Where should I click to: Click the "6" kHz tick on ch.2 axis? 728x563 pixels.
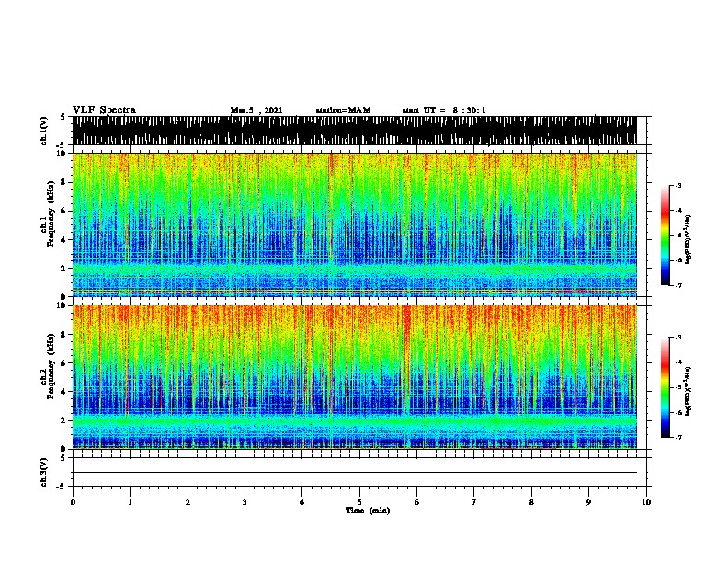point(63,362)
